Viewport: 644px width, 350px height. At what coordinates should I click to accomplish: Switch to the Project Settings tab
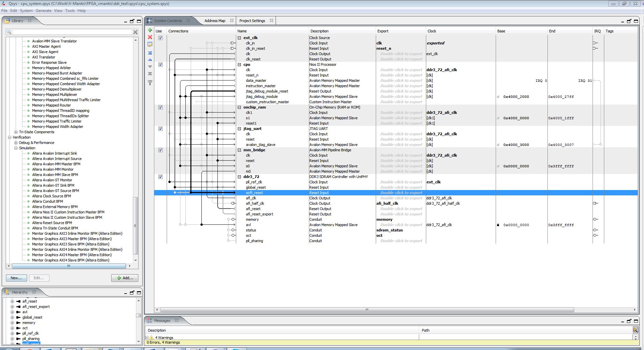(x=252, y=21)
